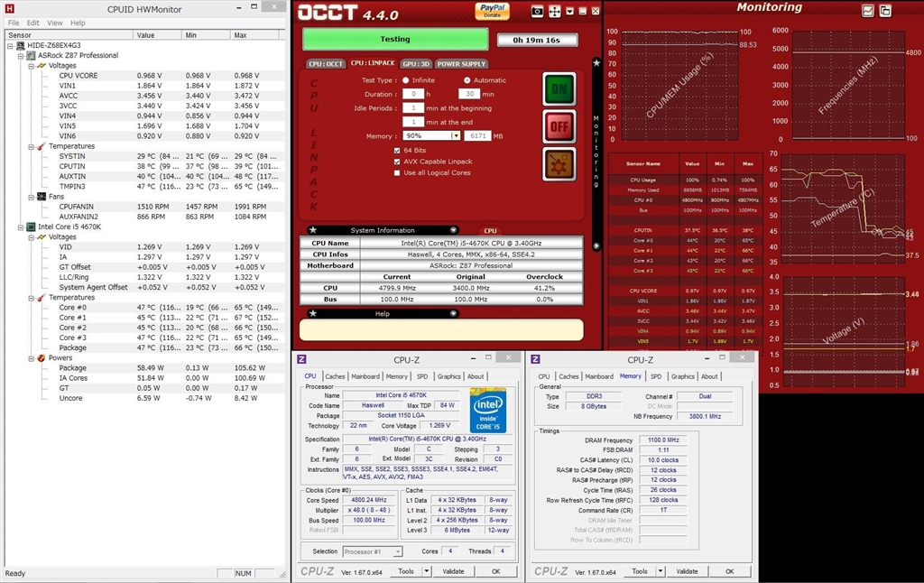
Task: Toggle the 64 Bits checkbox
Action: 397,151
